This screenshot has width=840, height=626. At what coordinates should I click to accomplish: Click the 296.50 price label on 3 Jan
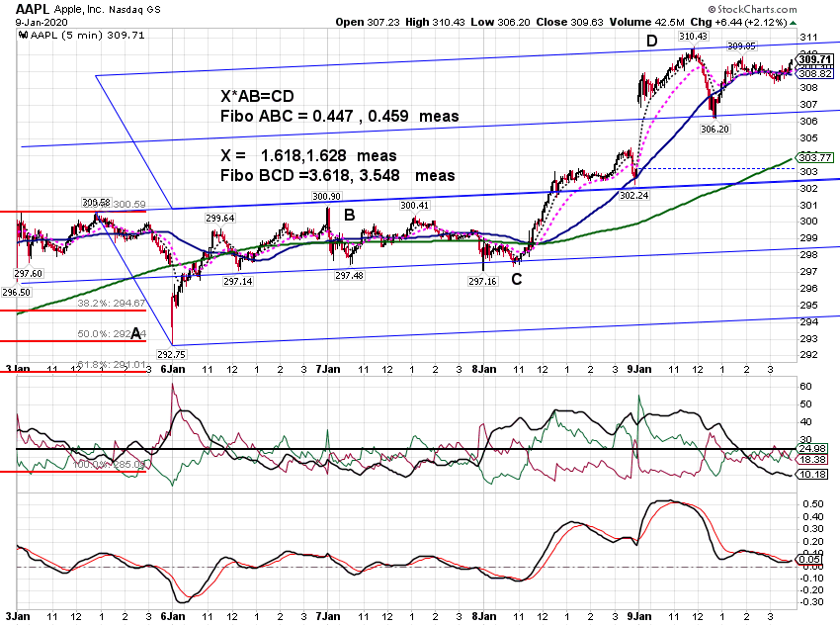point(16,293)
